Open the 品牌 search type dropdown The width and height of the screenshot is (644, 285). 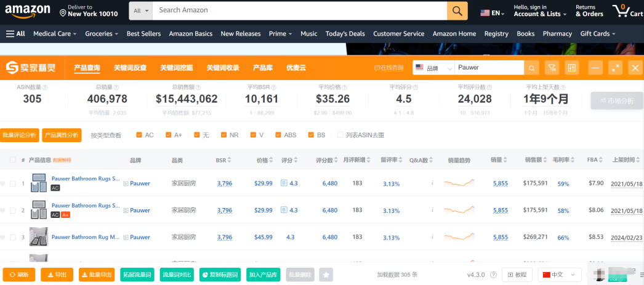pyautogui.click(x=433, y=68)
